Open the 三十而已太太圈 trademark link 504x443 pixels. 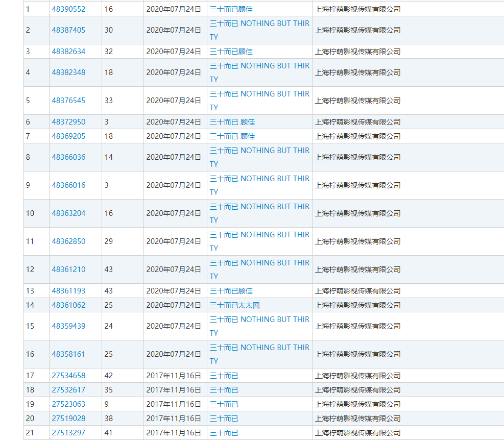click(x=234, y=305)
